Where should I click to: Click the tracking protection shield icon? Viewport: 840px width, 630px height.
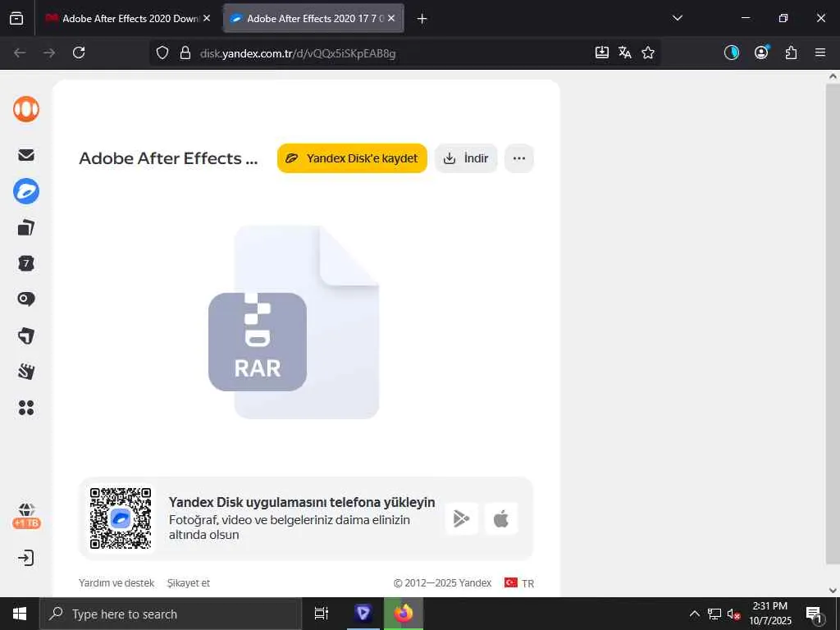click(162, 52)
